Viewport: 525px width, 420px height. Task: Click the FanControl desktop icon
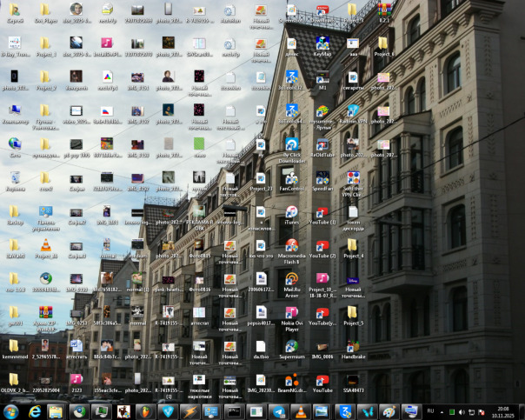(x=292, y=178)
